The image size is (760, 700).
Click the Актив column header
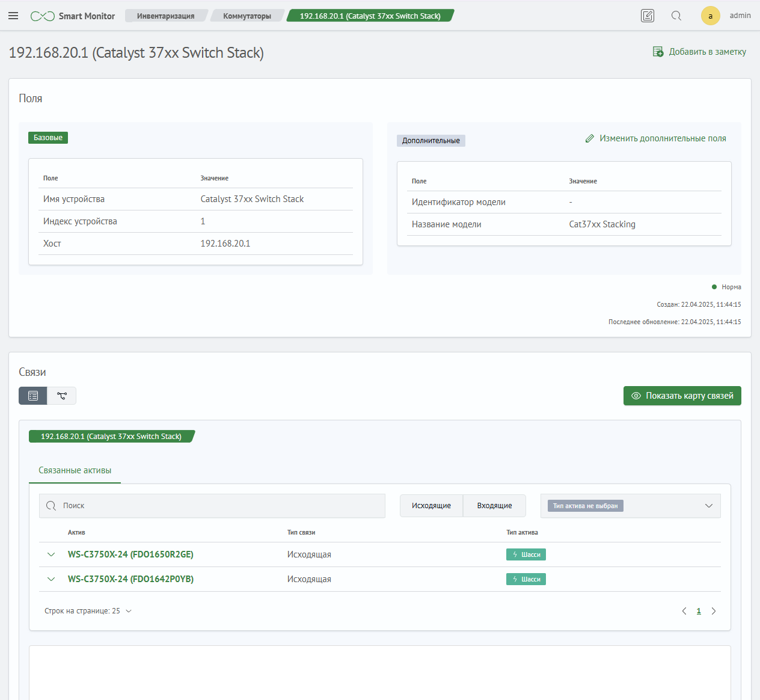click(x=76, y=532)
